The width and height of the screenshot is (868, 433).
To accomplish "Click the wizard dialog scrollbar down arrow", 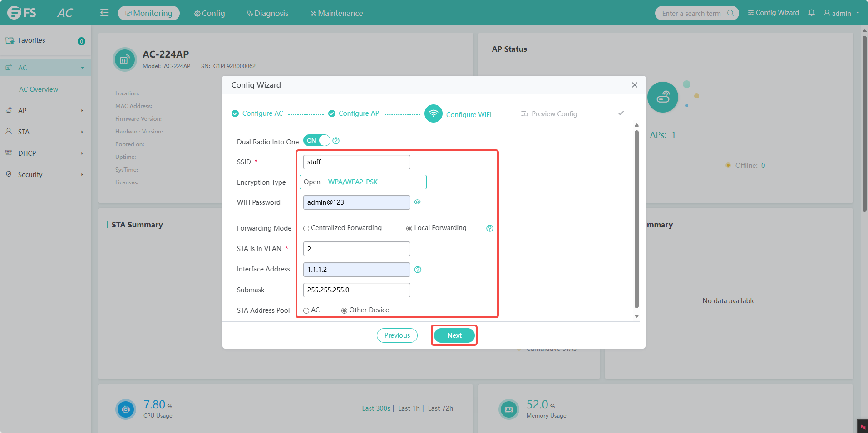I will 636,316.
